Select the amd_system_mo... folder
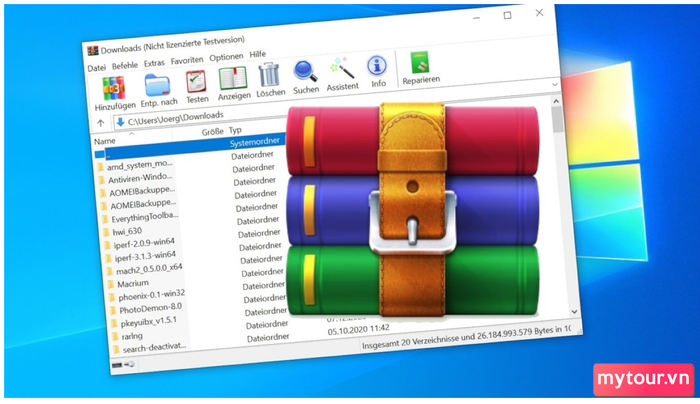 pos(140,166)
